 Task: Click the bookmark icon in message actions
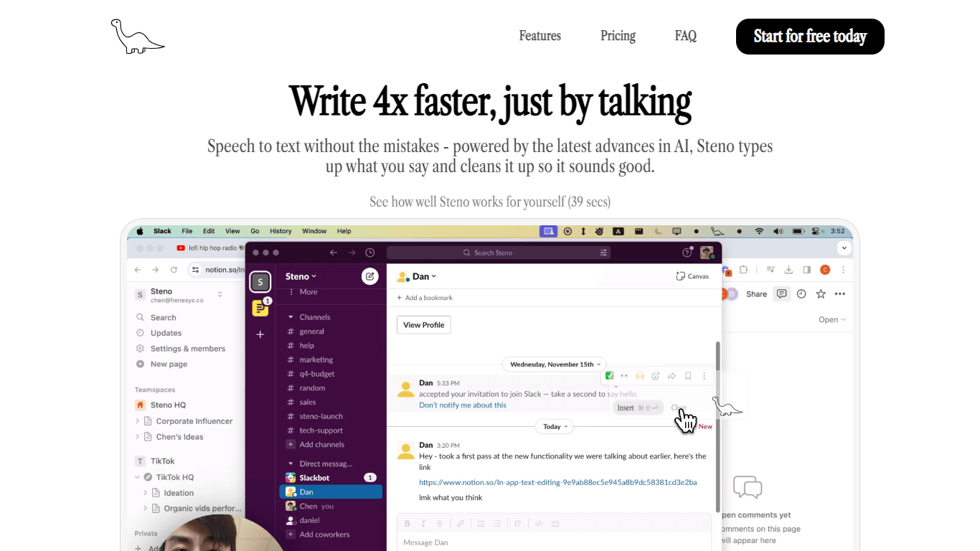click(x=688, y=376)
